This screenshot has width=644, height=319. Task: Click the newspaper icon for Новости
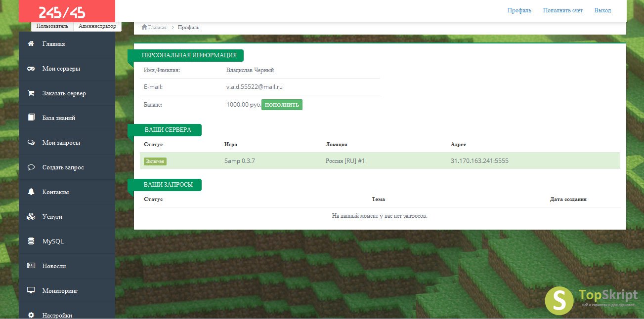[31, 266]
